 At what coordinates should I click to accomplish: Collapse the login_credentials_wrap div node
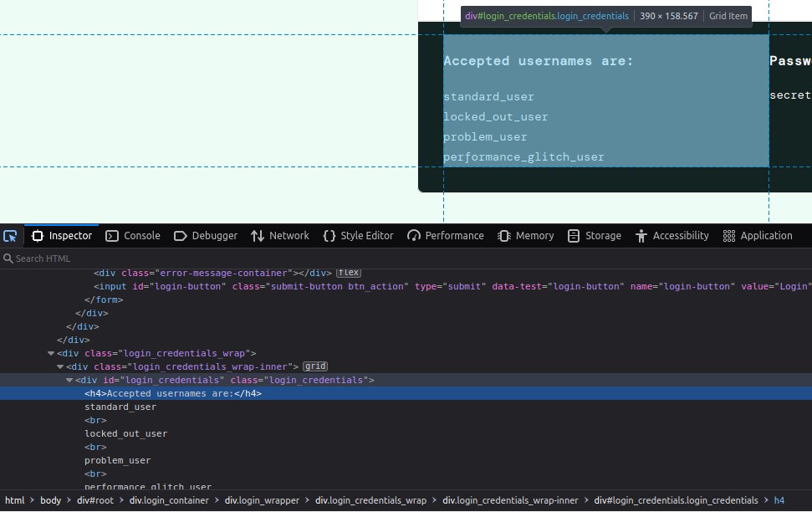(51, 354)
